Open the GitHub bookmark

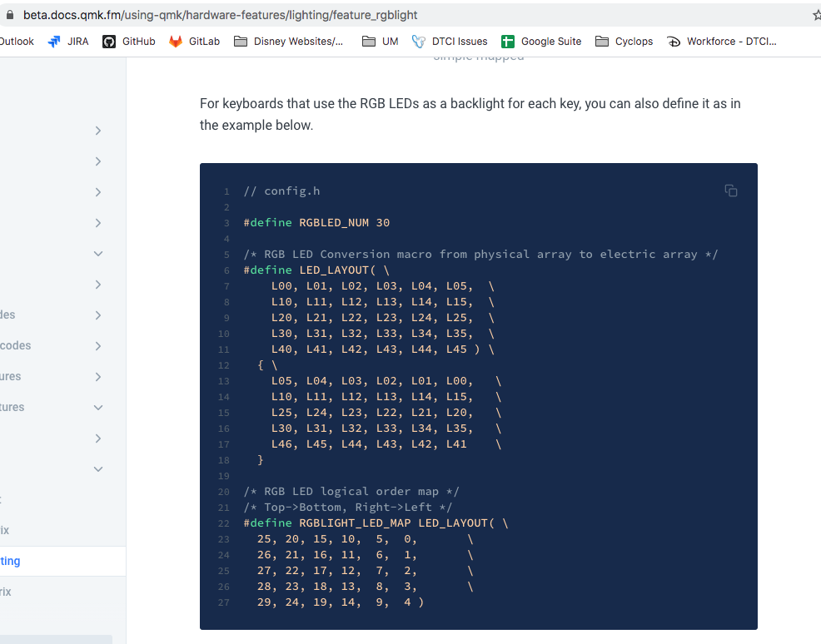click(x=129, y=42)
